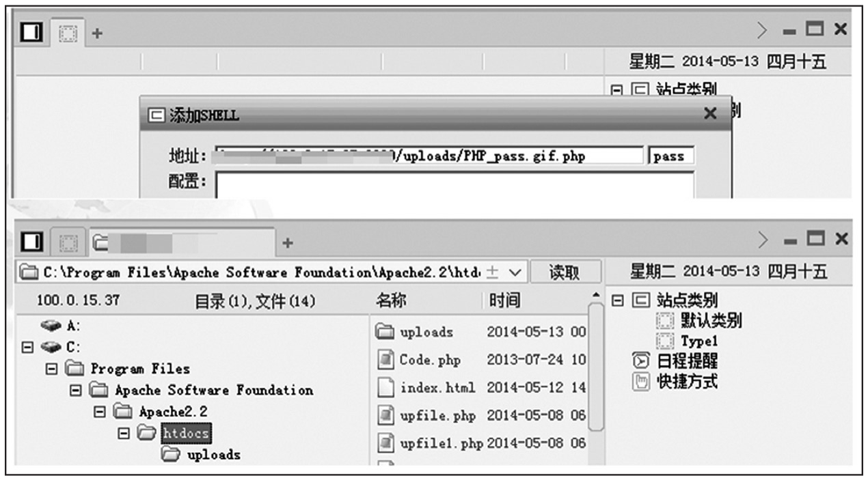The image size is (868, 480).
Task: Click the 读取 button
Action: (565, 272)
